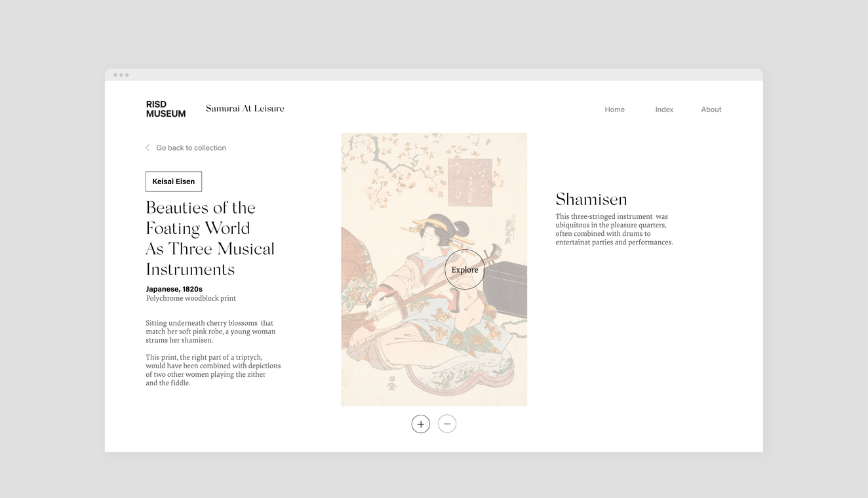Click the paragraph about the triptych

[213, 370]
